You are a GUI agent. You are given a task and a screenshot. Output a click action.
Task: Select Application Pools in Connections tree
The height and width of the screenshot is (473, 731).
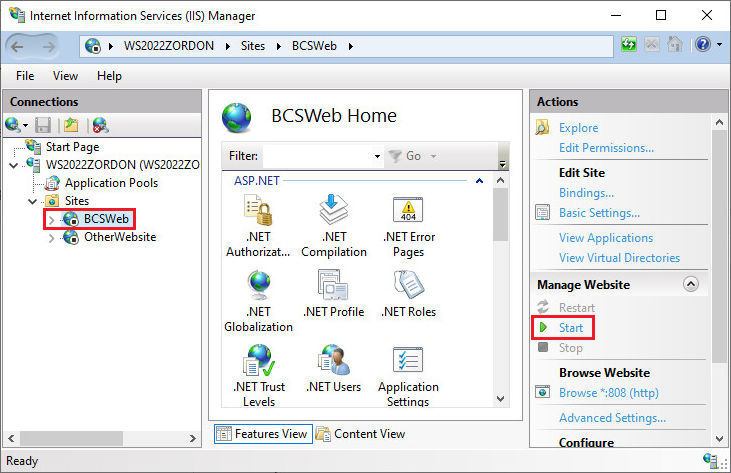[x=110, y=183]
